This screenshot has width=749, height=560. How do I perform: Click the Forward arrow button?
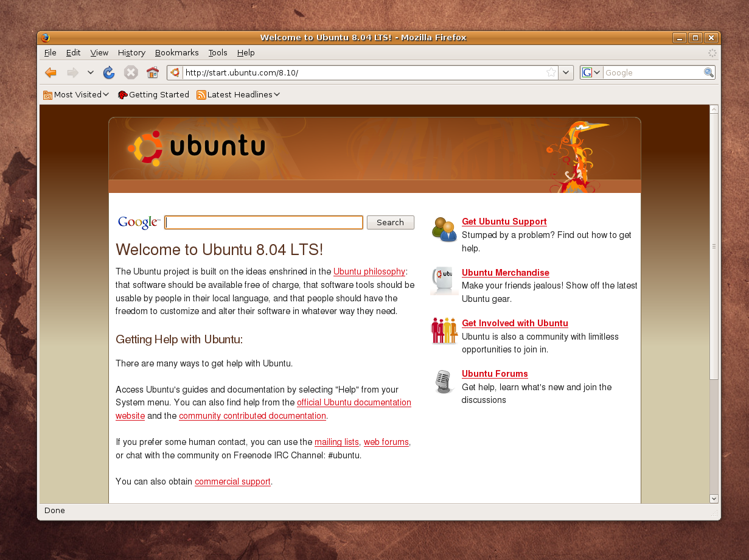pyautogui.click(x=73, y=73)
